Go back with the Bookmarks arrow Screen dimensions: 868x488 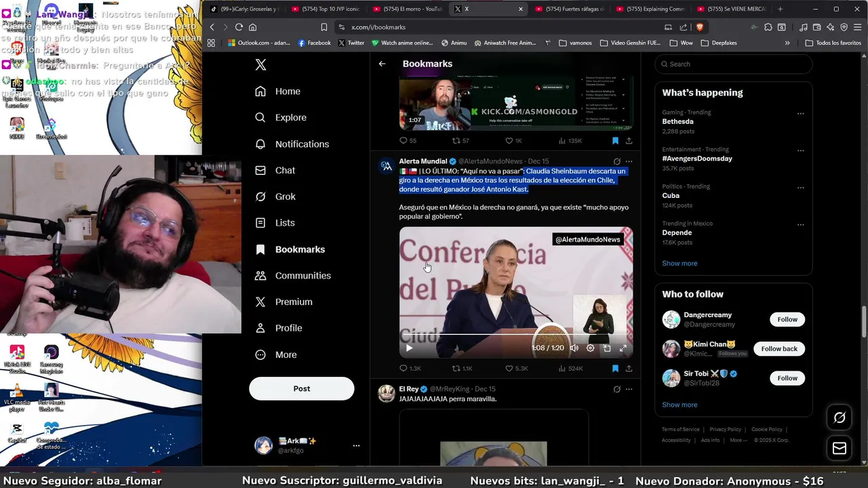[x=382, y=64]
